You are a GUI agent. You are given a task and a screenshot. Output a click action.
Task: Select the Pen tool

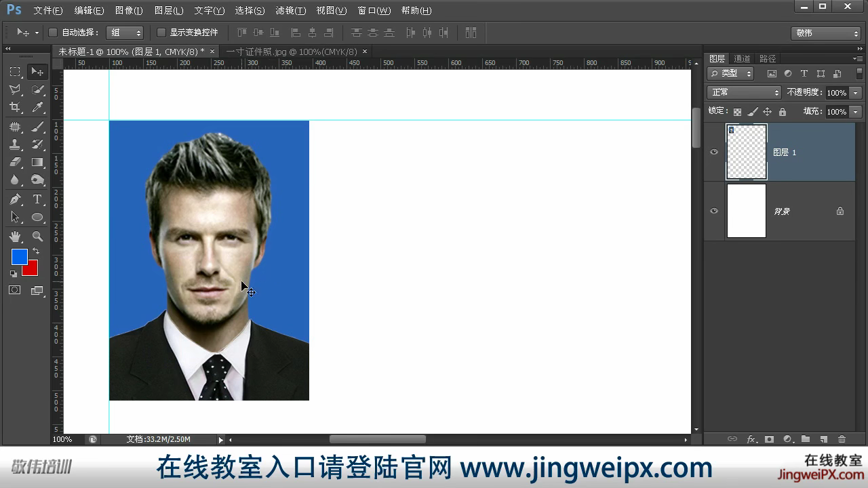15,199
